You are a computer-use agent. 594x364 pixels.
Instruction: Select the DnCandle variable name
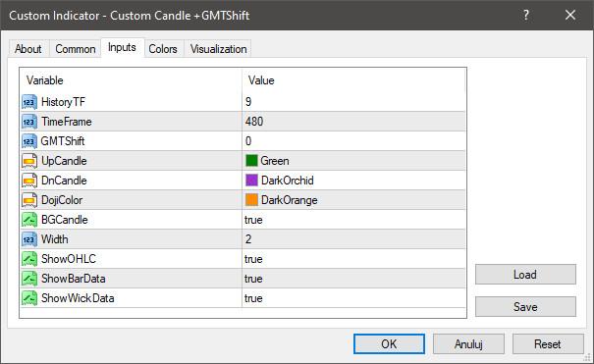(x=64, y=181)
